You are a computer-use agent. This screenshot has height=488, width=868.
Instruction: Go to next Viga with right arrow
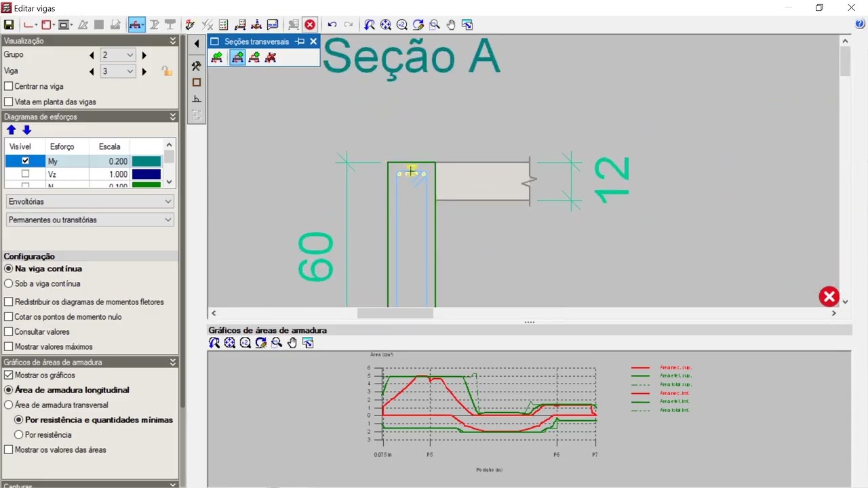tap(144, 71)
